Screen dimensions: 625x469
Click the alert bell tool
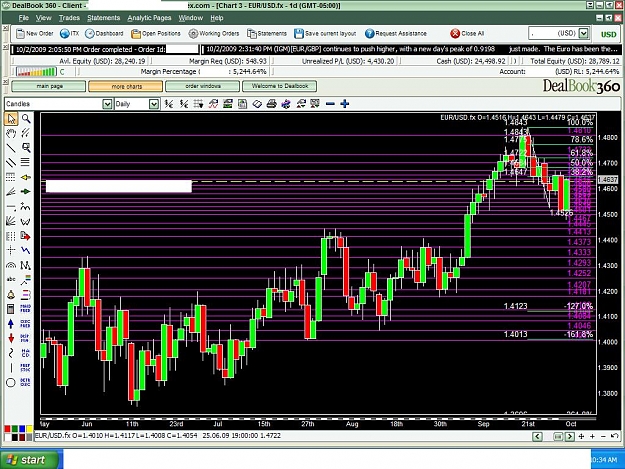(11, 294)
